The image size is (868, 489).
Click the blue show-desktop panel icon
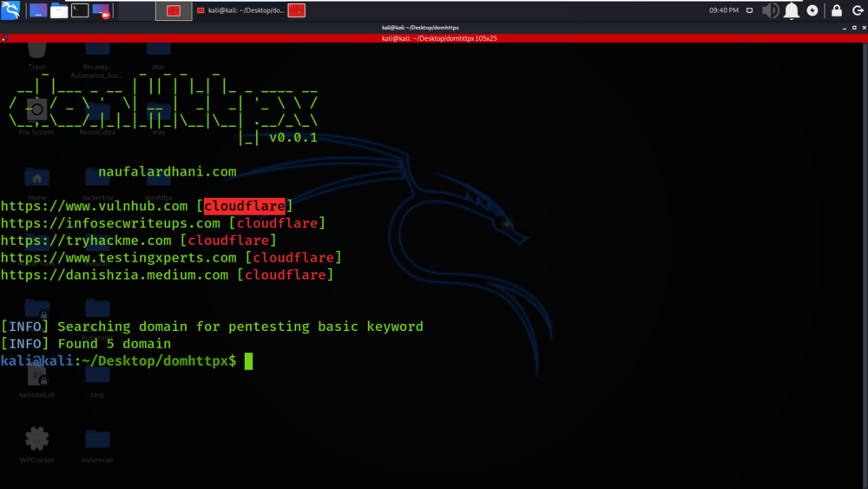pos(38,10)
